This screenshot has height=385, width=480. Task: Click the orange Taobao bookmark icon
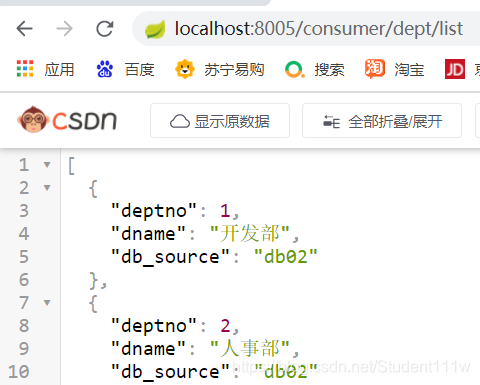[x=375, y=69]
